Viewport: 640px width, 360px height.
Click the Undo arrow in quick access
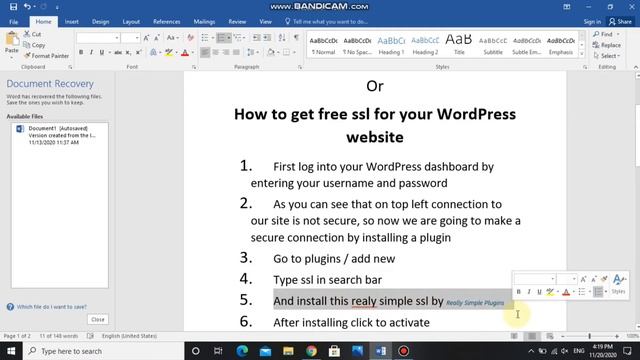click(x=27, y=7)
